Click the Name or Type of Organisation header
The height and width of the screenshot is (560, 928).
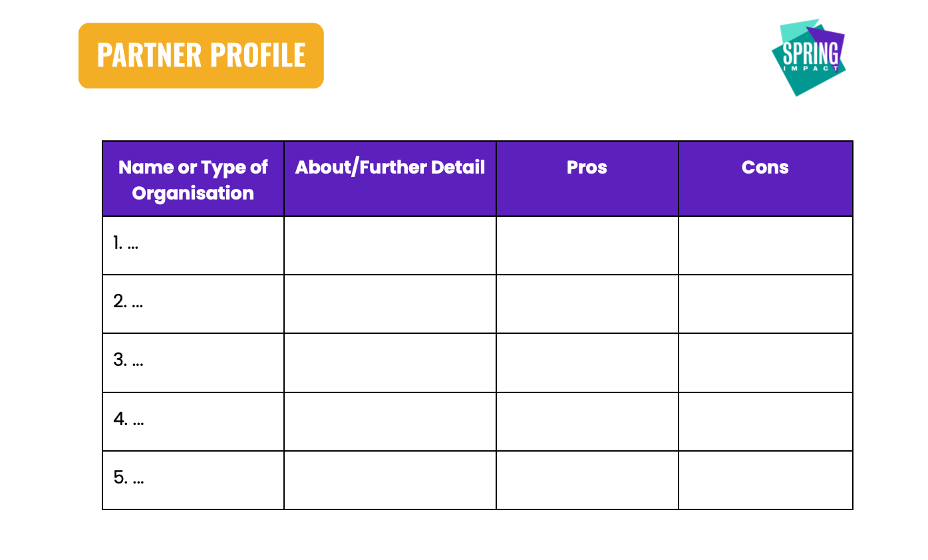click(x=193, y=179)
